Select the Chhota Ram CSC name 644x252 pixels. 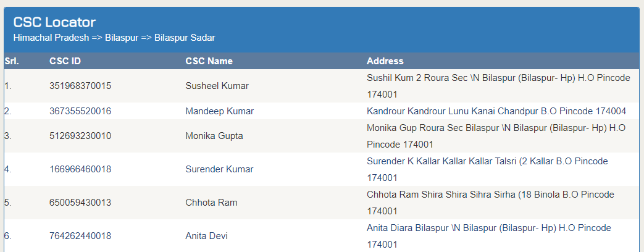(x=211, y=203)
